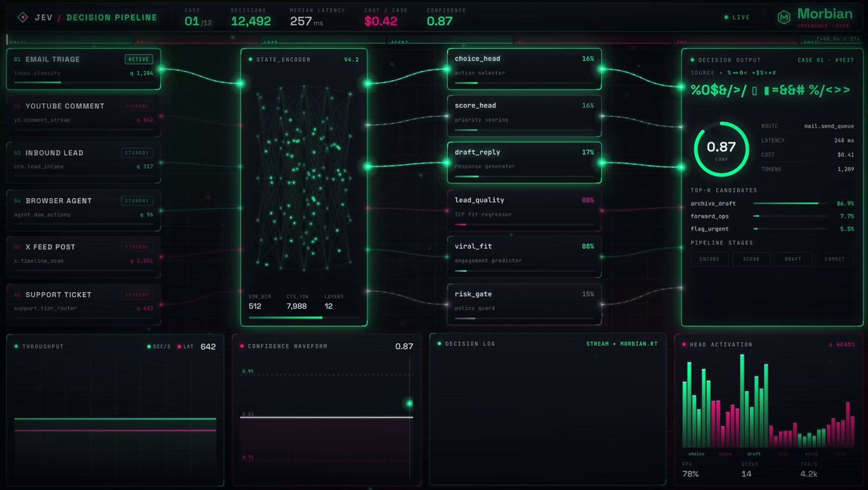Click the archive_draft candidate bar

coord(791,204)
